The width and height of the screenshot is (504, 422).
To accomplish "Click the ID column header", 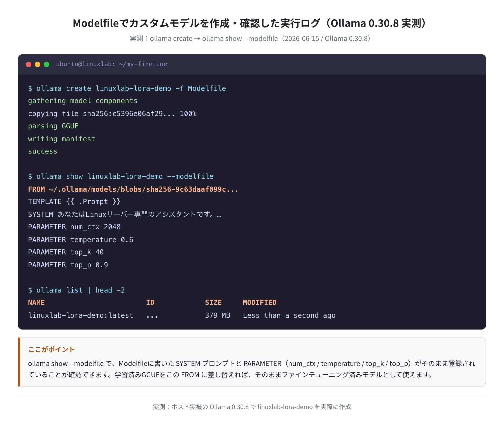I will click(150, 303).
